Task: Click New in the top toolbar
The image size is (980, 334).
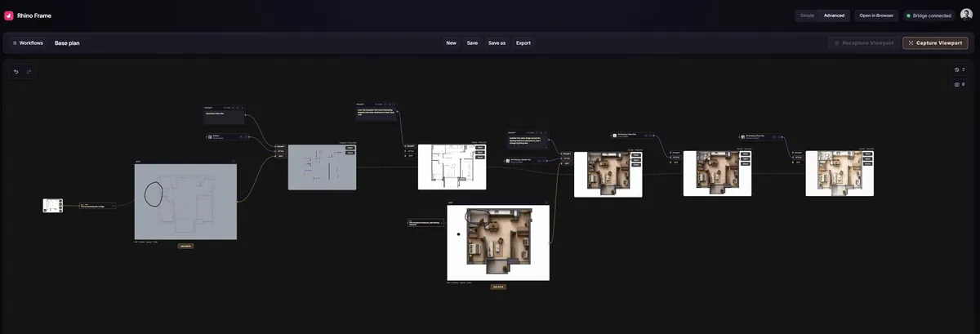Action: coord(451,42)
